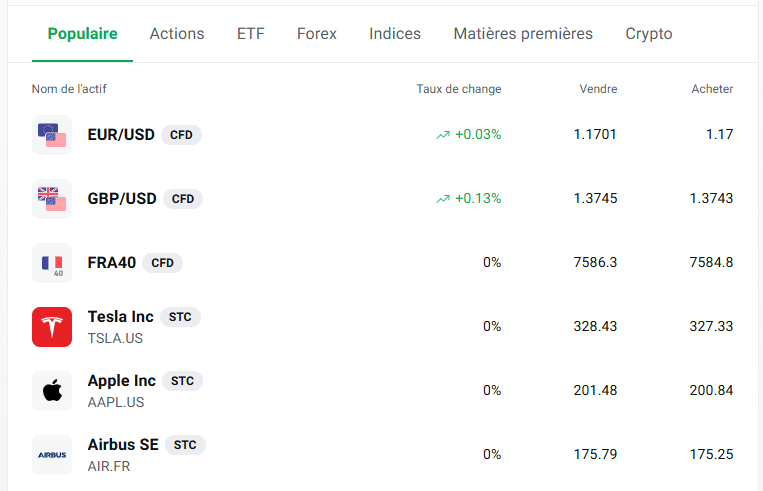Viewport: 763px width, 491px height.
Task: Open the Tesla Inc asset name
Action: pyautogui.click(x=121, y=317)
